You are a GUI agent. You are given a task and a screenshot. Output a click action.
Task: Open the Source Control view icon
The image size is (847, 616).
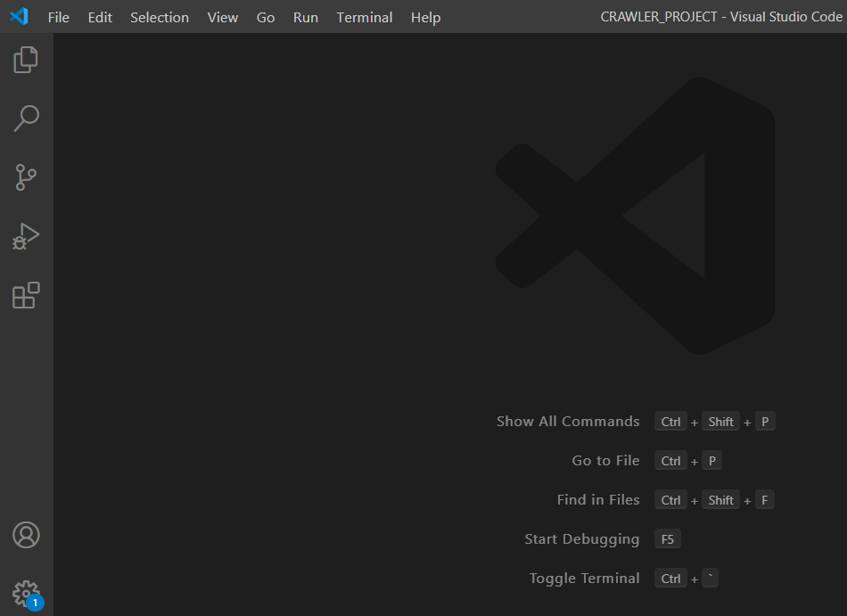[x=26, y=177]
